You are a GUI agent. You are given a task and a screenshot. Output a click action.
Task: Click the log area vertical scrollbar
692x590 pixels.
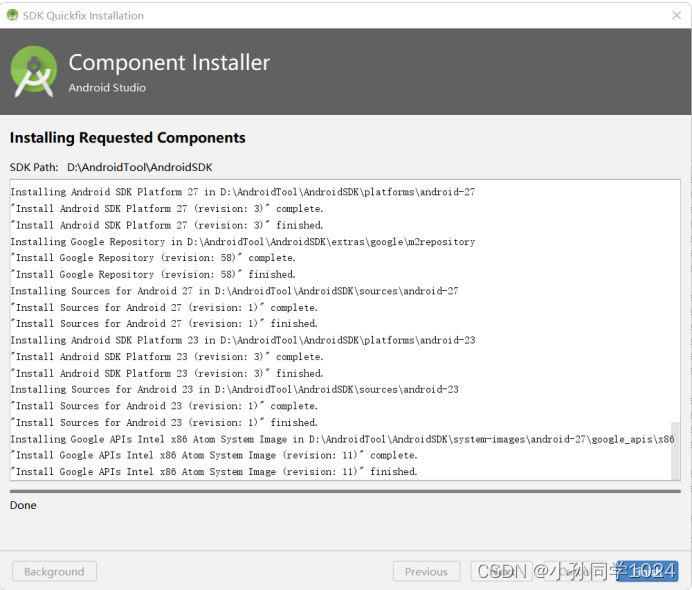(x=675, y=451)
